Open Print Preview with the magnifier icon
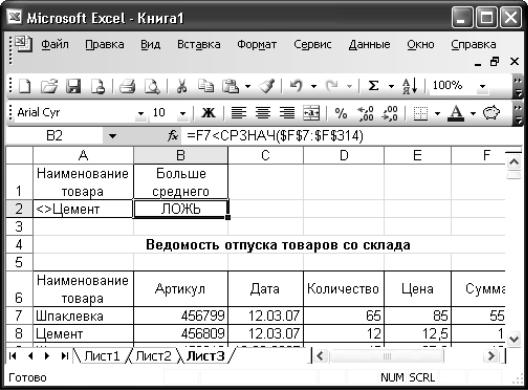This screenshot has height=390, width=528. click(152, 86)
